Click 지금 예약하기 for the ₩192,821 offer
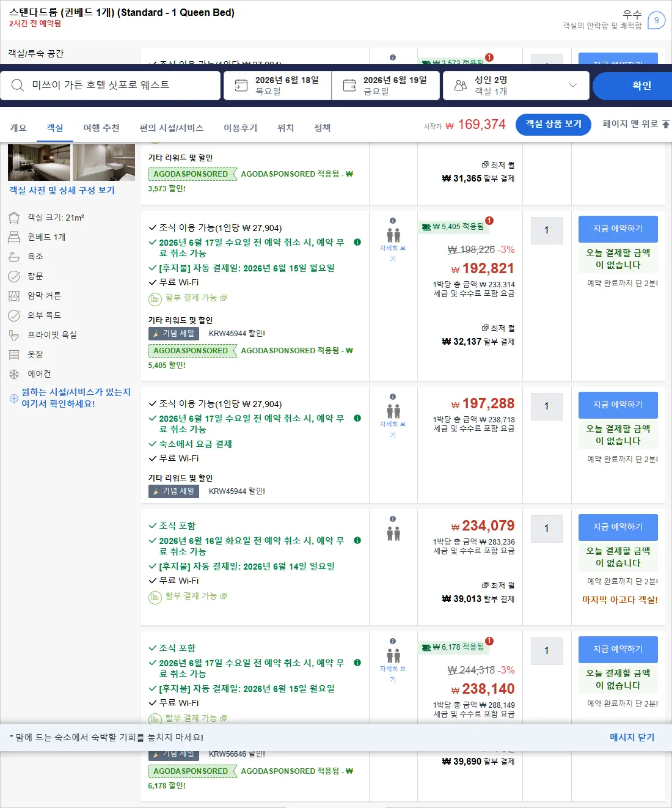Screen dimensions: 672x808 (618, 229)
